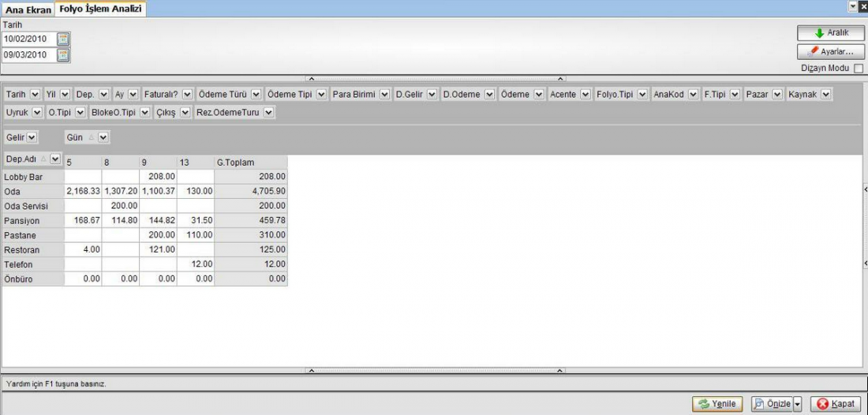Viewport: 868px width, 415px height.
Task: Click the Önizle preview button
Action: pos(773,404)
